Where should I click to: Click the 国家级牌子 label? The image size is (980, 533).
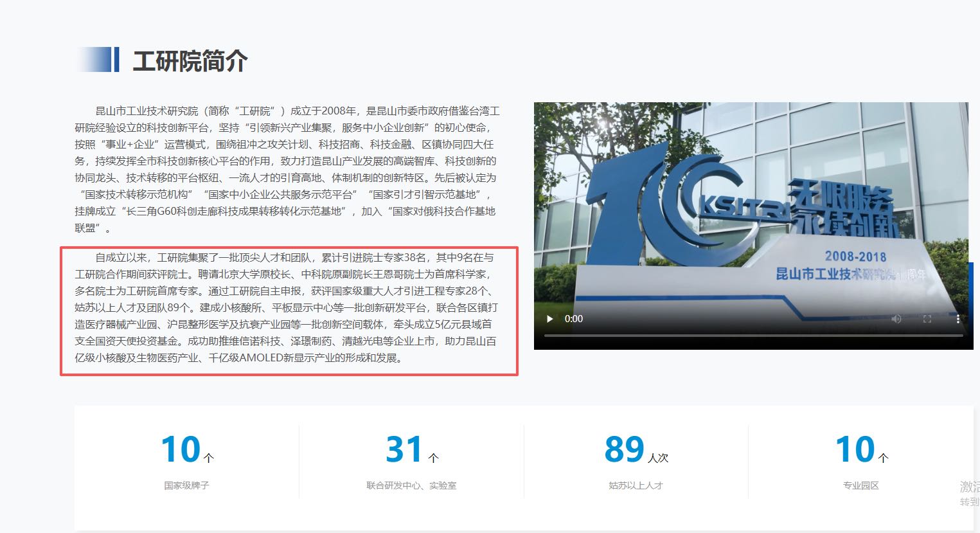coord(186,485)
